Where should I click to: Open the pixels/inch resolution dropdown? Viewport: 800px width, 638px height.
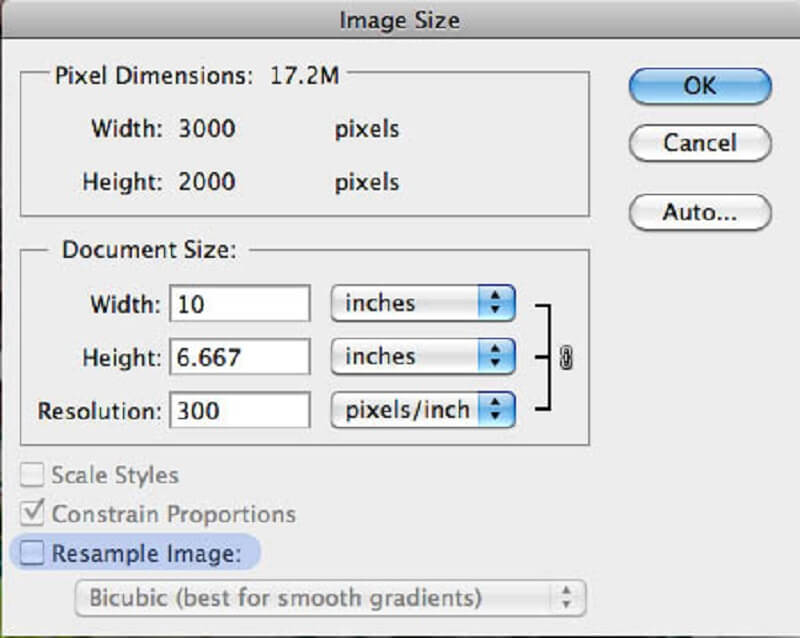click(x=420, y=409)
